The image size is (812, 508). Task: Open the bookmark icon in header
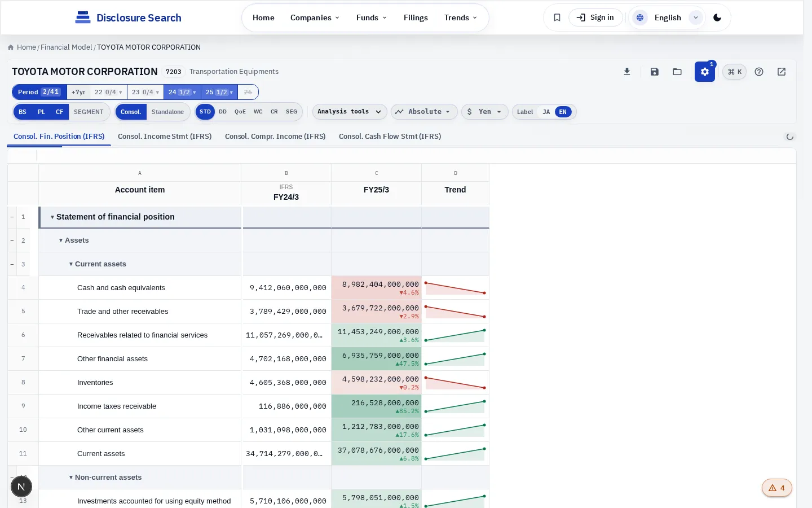click(x=557, y=17)
